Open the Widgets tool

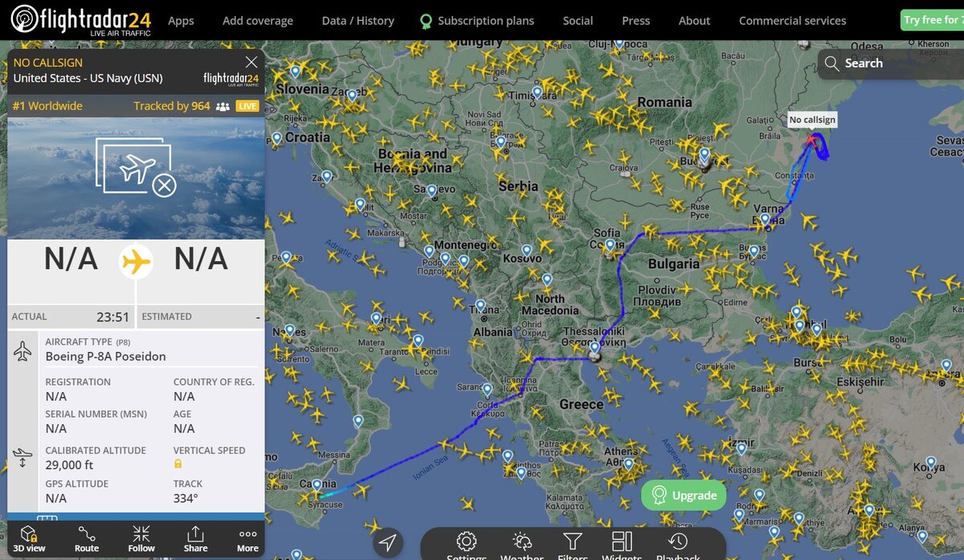622,546
